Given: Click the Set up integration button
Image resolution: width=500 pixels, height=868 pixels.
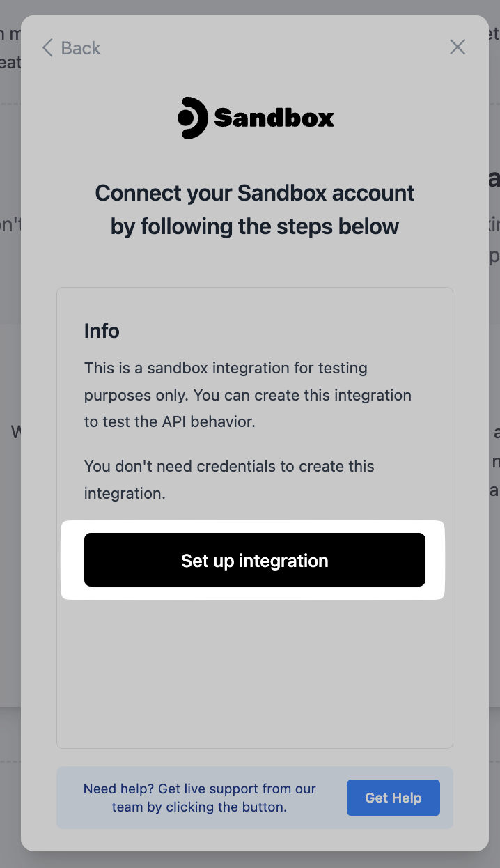Looking at the screenshot, I should (x=255, y=560).
